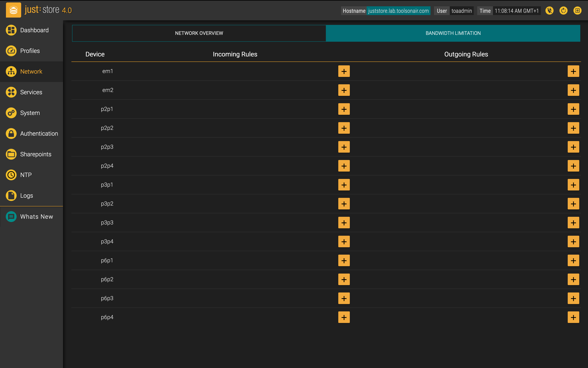Click the em2 device name
This screenshot has width=588, height=368.
pos(108,90)
